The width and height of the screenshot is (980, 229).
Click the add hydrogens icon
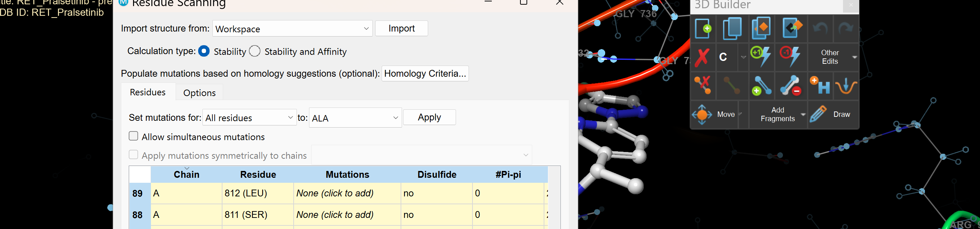tap(820, 86)
